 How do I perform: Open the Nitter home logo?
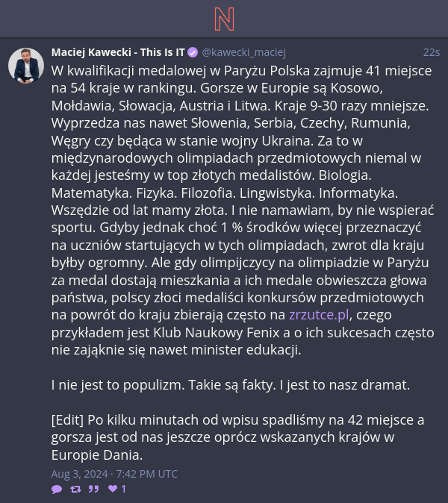[x=224, y=19]
